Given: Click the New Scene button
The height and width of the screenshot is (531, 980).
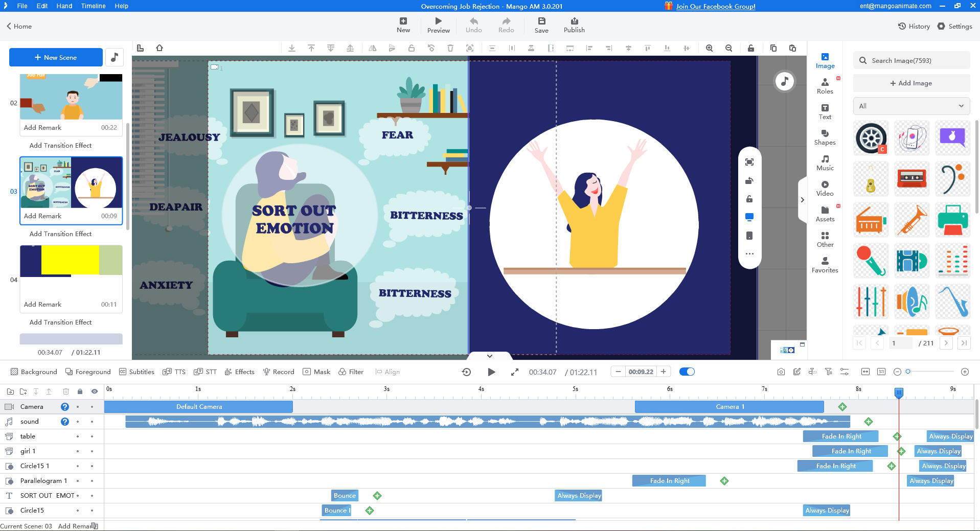Looking at the screenshot, I should pyautogui.click(x=56, y=57).
